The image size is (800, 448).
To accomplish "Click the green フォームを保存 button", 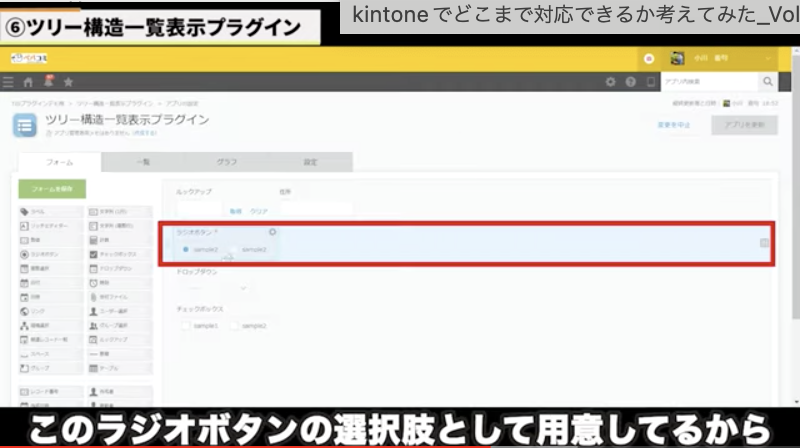I will click(52, 189).
